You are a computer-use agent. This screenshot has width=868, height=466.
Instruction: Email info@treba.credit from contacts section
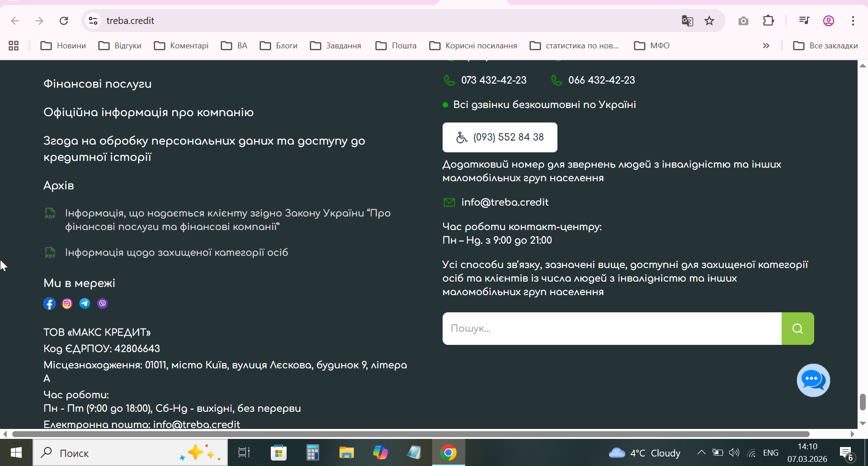pyautogui.click(x=505, y=202)
